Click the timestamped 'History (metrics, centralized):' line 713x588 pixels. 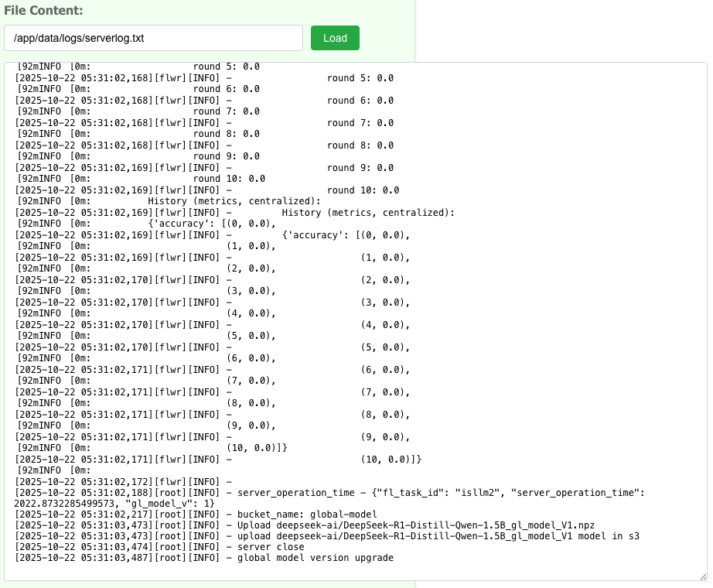[234, 212]
